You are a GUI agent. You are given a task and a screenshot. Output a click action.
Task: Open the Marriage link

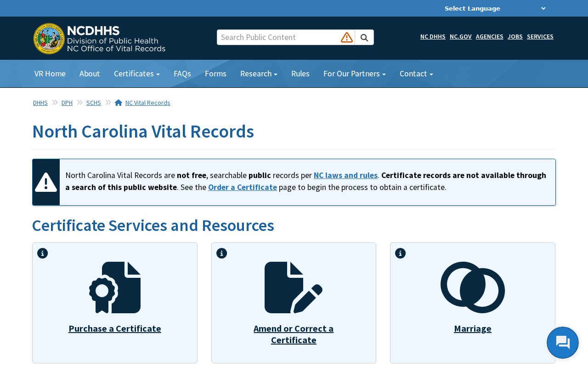(x=473, y=328)
